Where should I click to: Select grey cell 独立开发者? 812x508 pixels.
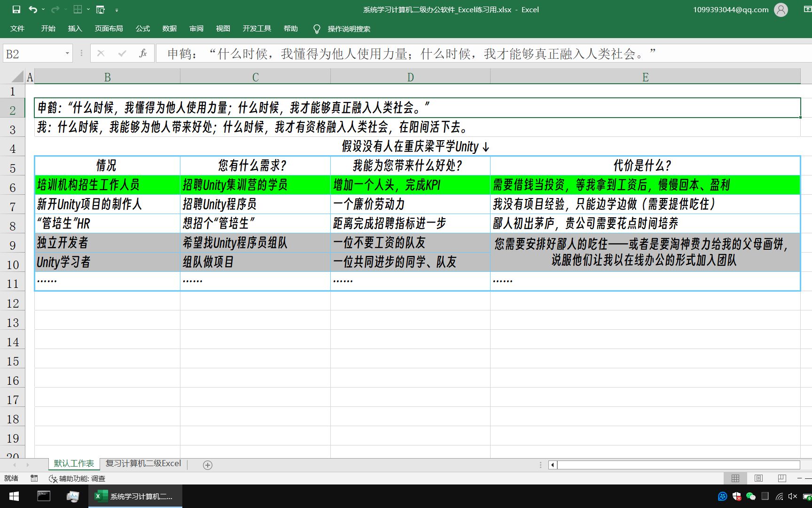(x=107, y=243)
